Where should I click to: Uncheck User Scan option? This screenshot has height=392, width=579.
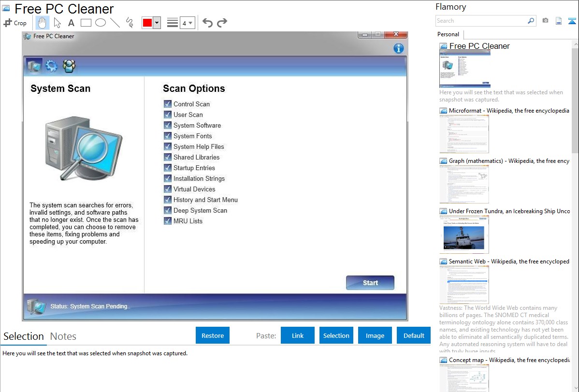[168, 115]
